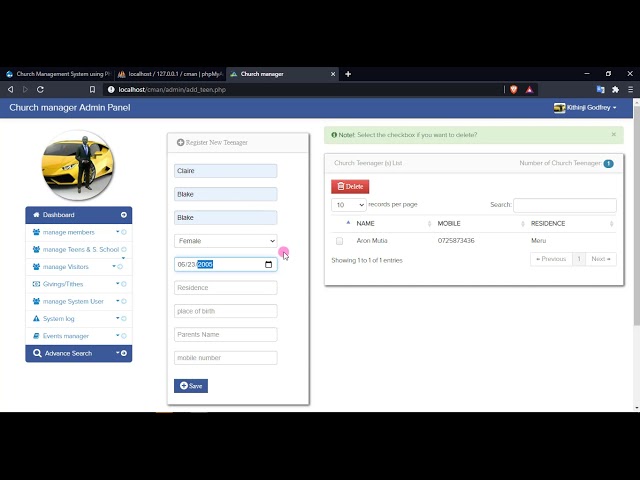640x480 pixels.
Task: Dismiss the green note alert
Action: click(x=613, y=134)
